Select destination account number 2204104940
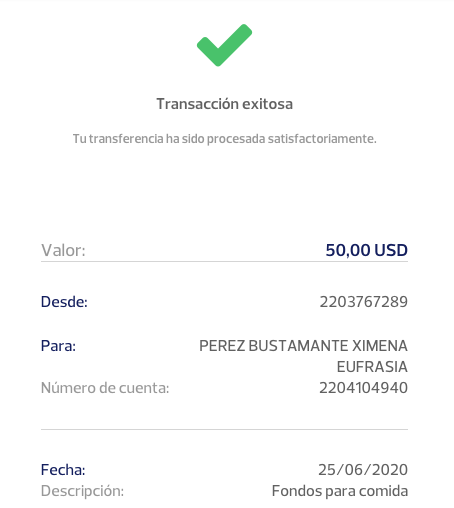454x508 pixels. (363, 388)
